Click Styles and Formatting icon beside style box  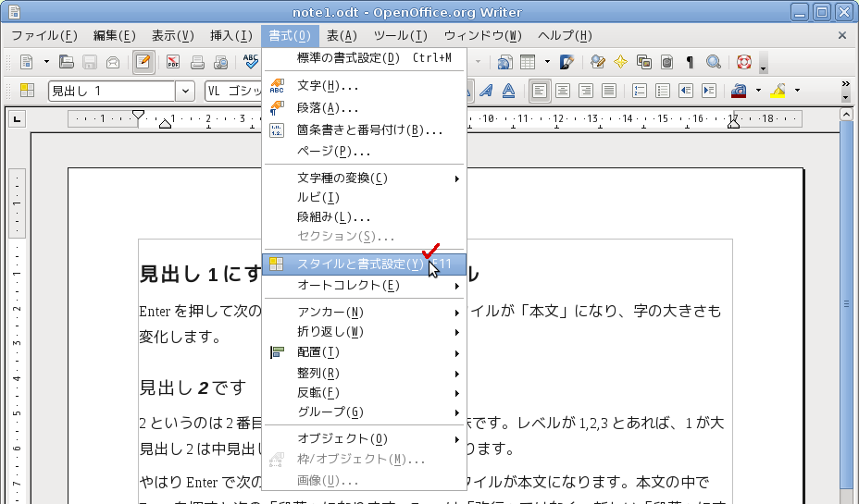point(27,91)
